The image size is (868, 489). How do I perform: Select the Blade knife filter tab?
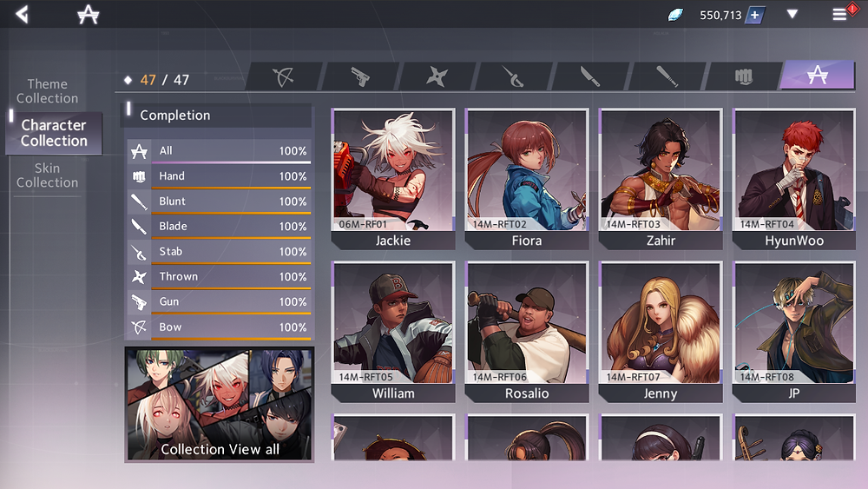click(590, 76)
